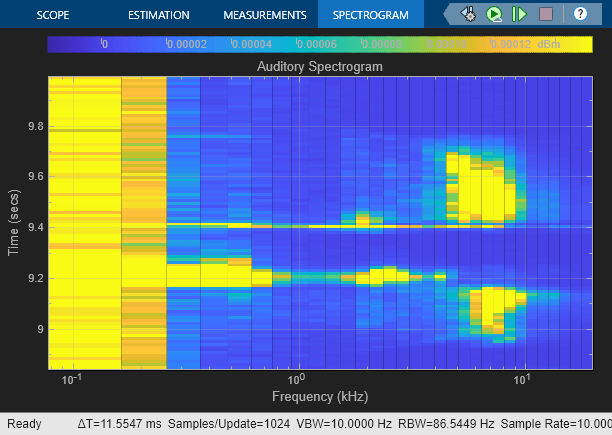Click the SPECTROGRAM tab
Image resolution: width=612 pixels, height=435 pixels.
point(370,15)
